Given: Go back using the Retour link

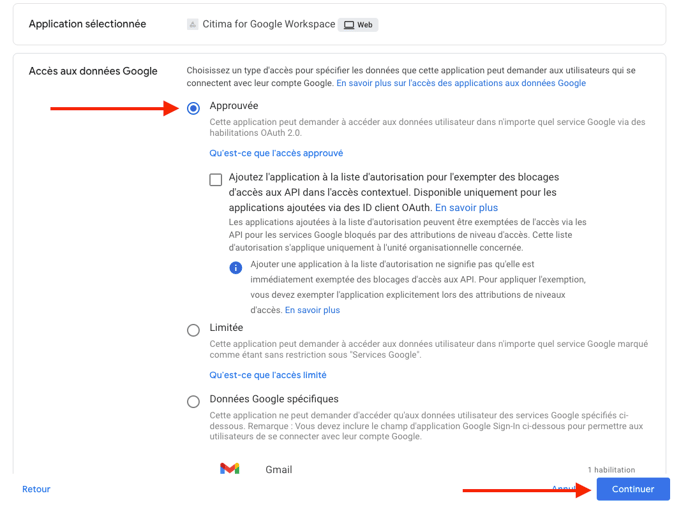Looking at the screenshot, I should pos(36,489).
